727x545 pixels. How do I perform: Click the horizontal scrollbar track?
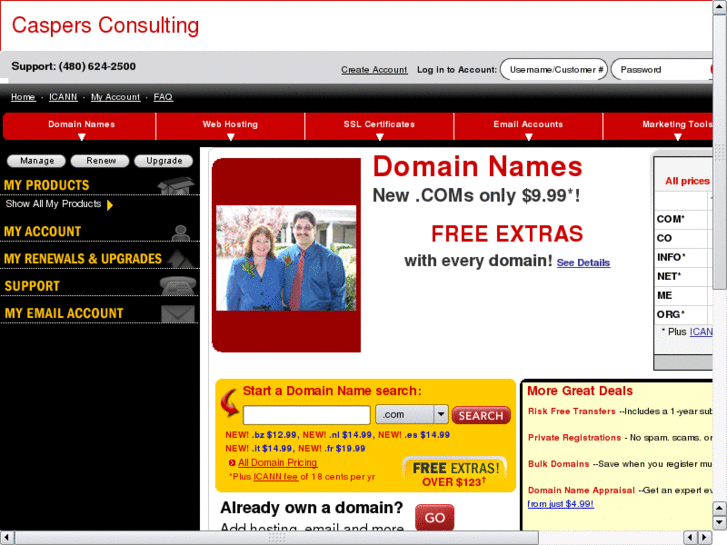click(x=610, y=538)
